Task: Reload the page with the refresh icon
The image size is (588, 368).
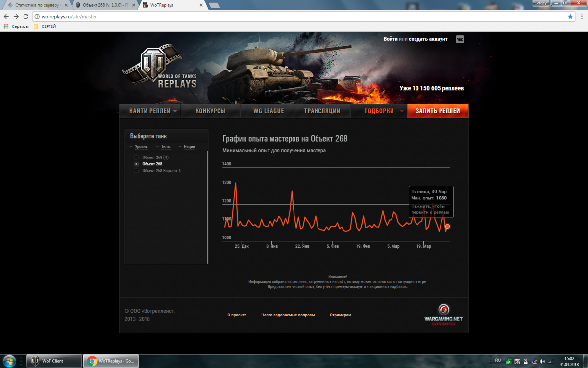Action: click(x=26, y=16)
